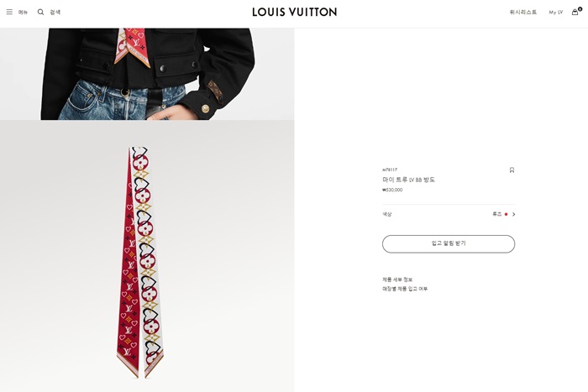588x392 pixels.
Task: Click the 검색 search label
Action: pos(55,12)
